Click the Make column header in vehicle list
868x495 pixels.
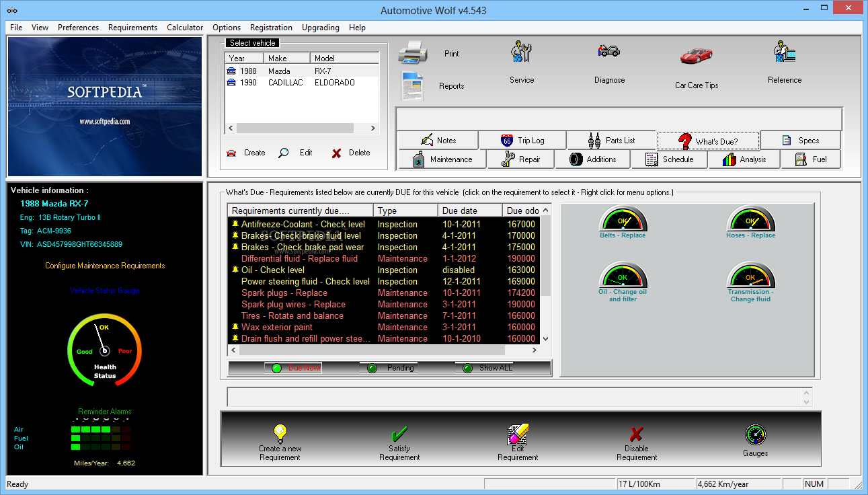[288, 59]
